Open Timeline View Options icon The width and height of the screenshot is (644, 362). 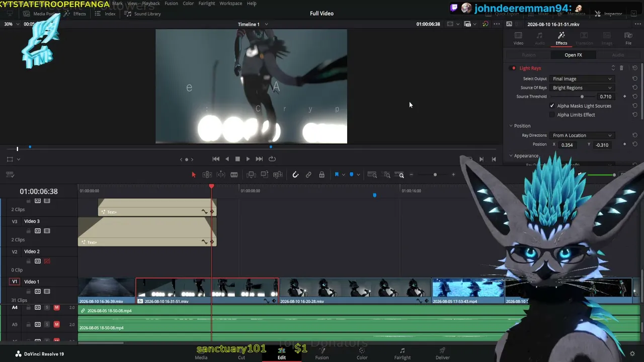10,174
